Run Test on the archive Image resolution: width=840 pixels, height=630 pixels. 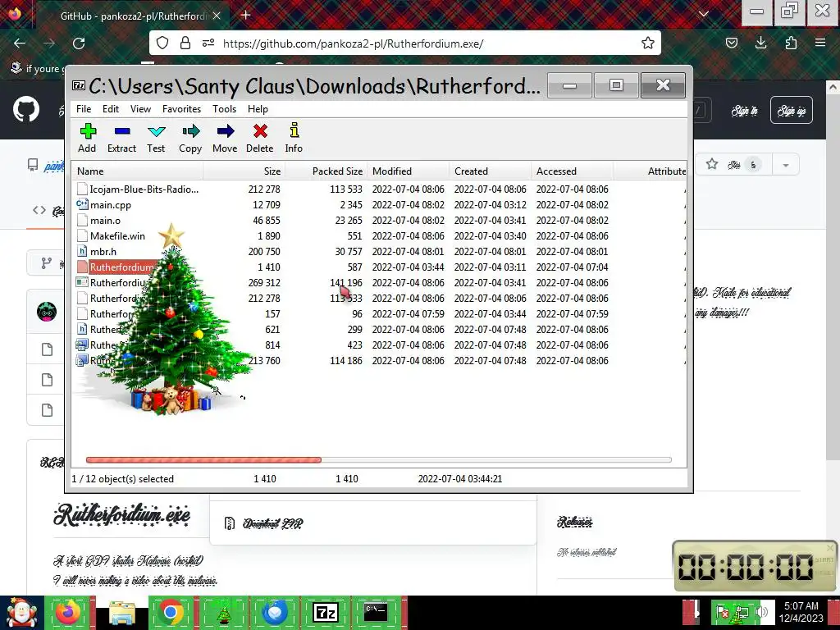point(156,138)
